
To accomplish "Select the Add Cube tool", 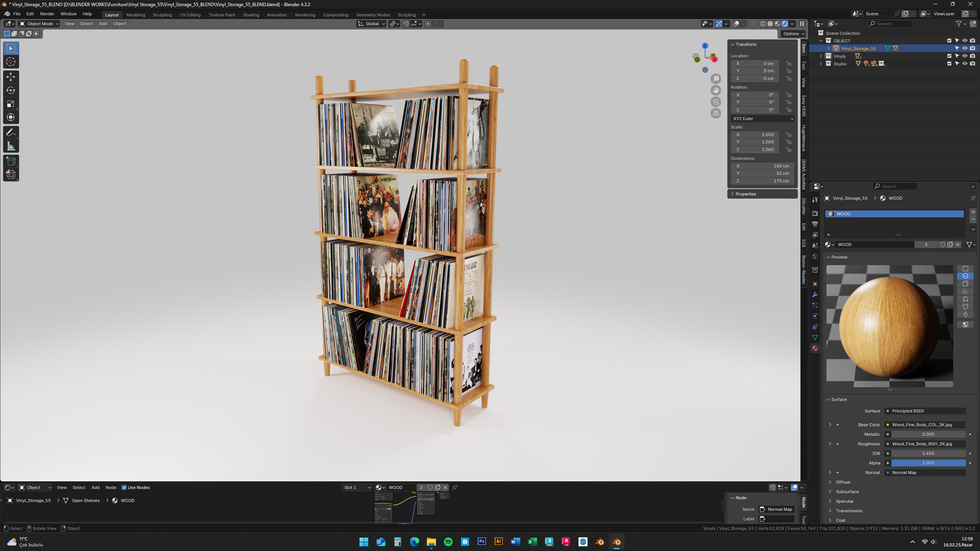I will pos(11,161).
